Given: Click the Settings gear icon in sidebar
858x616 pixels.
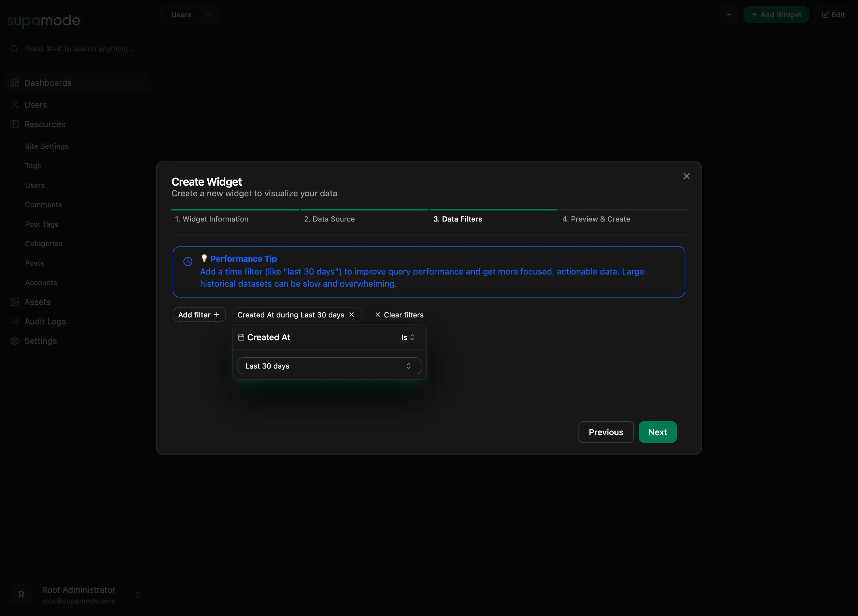Looking at the screenshot, I should click(x=14, y=341).
